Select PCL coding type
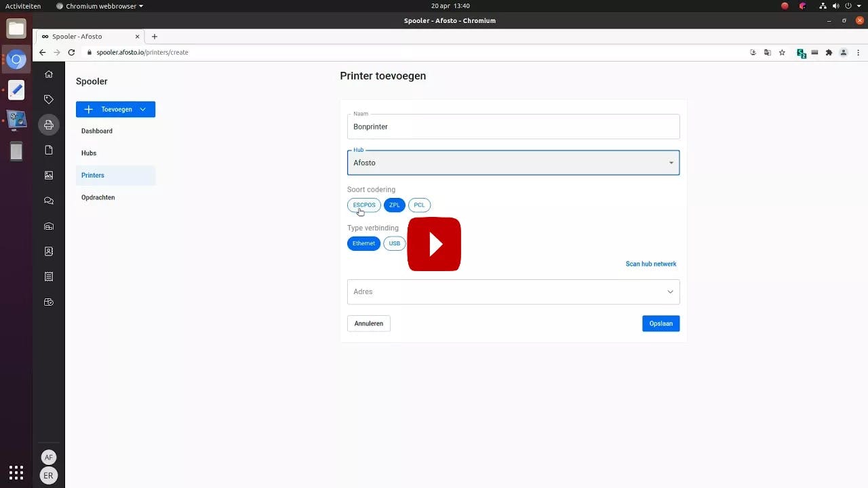The image size is (868, 488). click(x=419, y=205)
